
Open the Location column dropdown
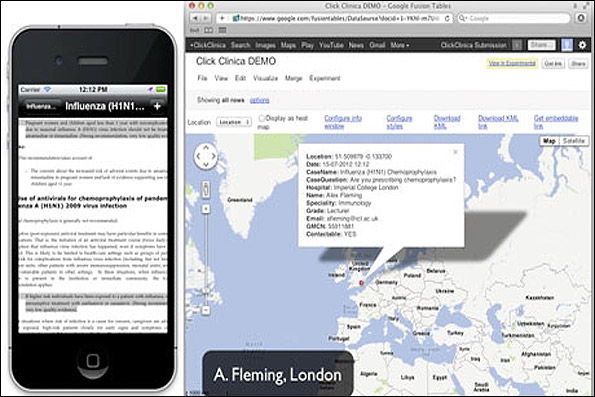[x=234, y=122]
